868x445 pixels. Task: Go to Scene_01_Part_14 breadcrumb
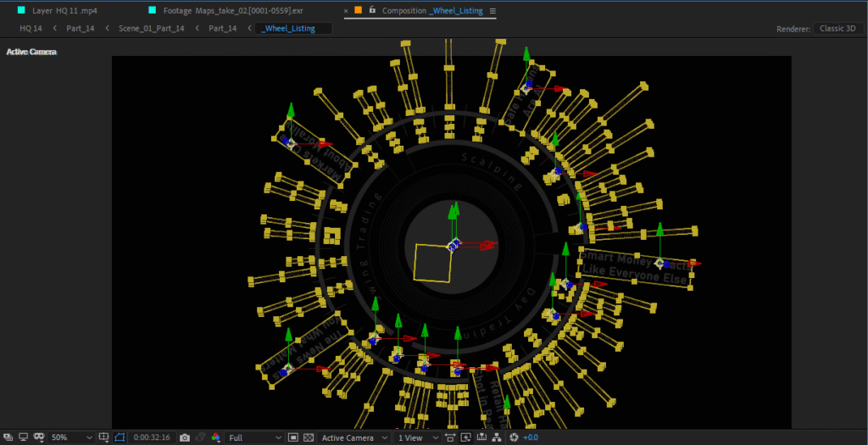coord(151,28)
